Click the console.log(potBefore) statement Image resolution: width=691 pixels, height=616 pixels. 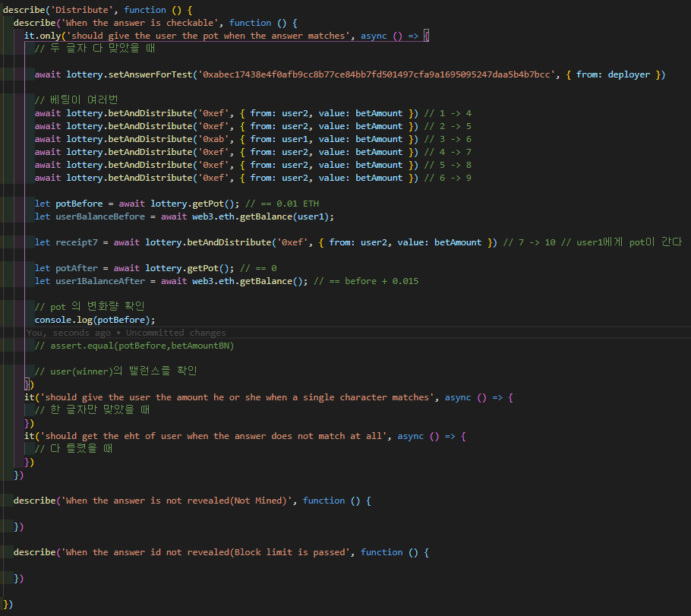point(95,320)
